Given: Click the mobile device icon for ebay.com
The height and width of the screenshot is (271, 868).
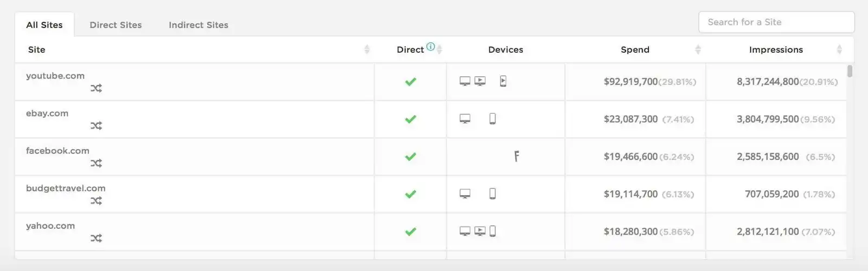Looking at the screenshot, I should pyautogui.click(x=493, y=119).
